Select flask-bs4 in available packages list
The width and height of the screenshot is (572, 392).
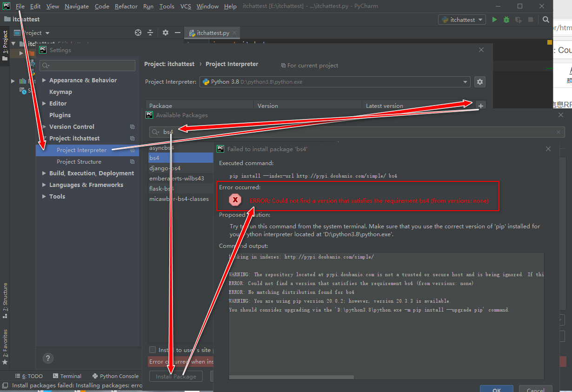pyautogui.click(x=180, y=189)
